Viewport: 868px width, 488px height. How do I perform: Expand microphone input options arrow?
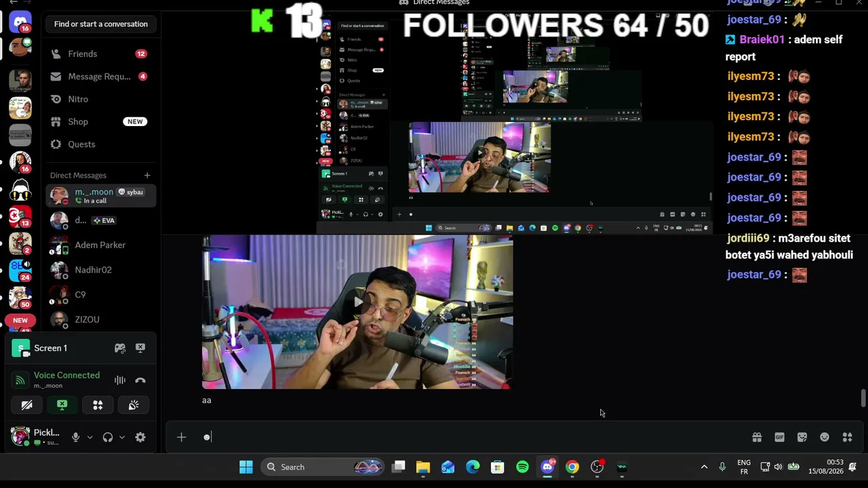[90, 437]
